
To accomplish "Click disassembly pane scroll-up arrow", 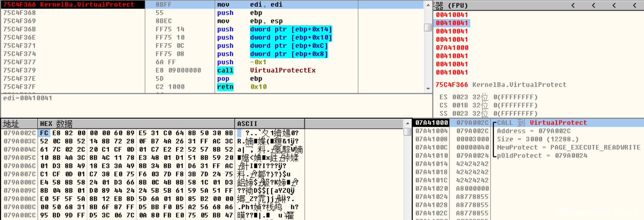I will click(428, 5).
